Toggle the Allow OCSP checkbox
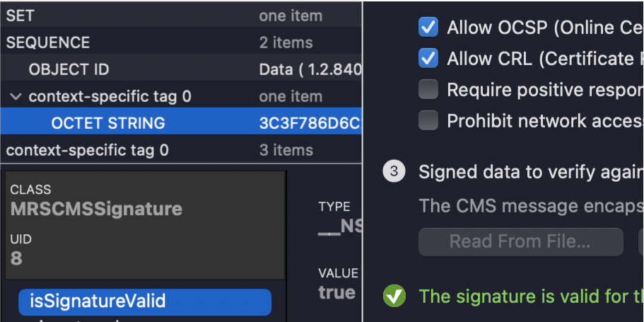The image size is (644, 322). coord(428,27)
